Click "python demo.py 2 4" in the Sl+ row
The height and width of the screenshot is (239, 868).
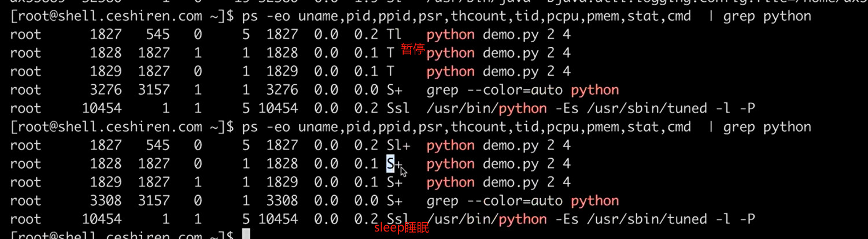pos(498,145)
